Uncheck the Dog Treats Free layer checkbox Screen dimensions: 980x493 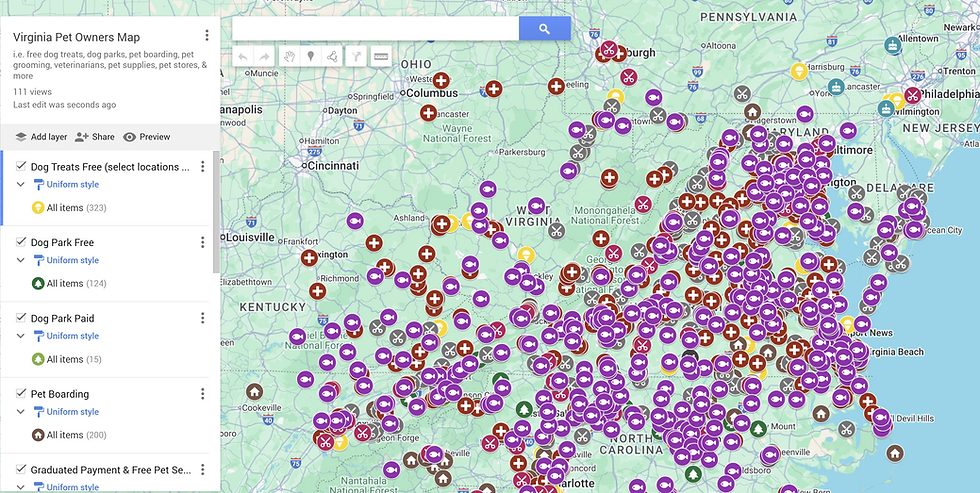pyautogui.click(x=21, y=166)
